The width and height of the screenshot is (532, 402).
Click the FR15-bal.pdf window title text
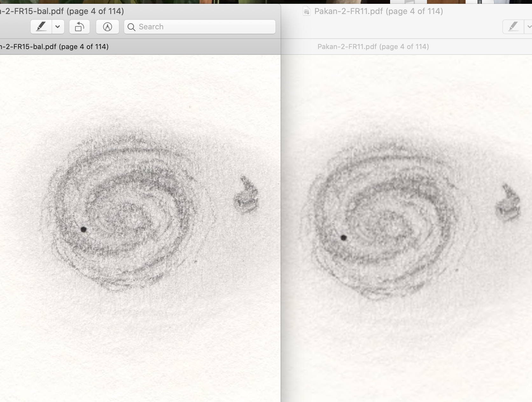[62, 11]
